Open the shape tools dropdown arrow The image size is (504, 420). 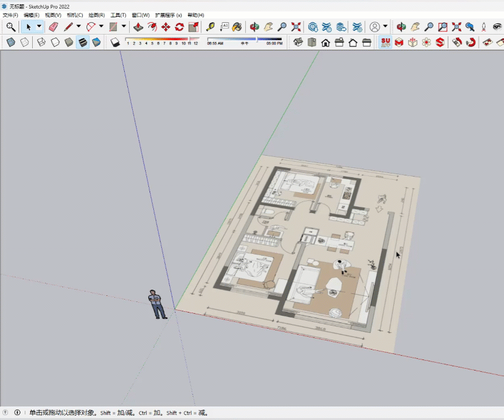[124, 27]
